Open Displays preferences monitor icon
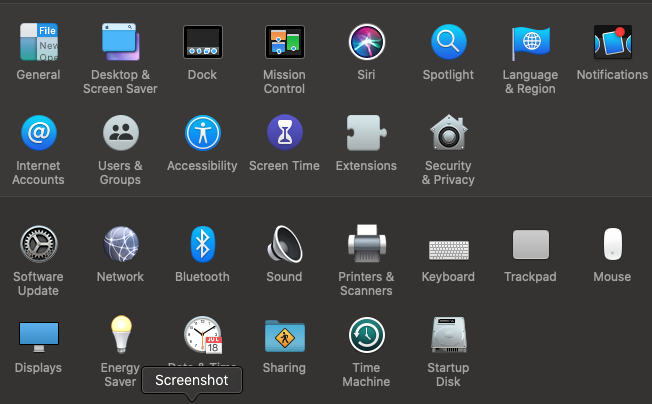Viewport: 652px width, 404px height. click(39, 337)
